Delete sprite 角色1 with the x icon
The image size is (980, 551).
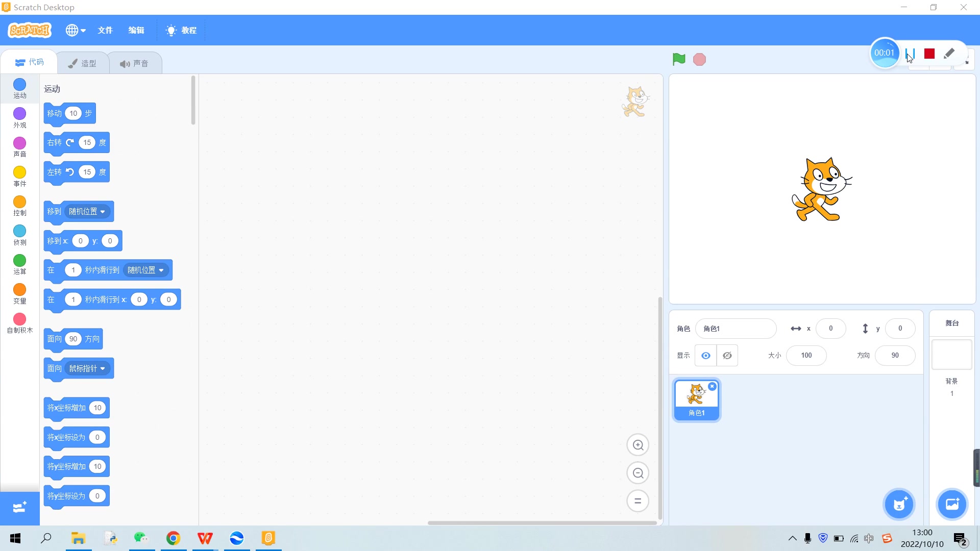(x=712, y=386)
